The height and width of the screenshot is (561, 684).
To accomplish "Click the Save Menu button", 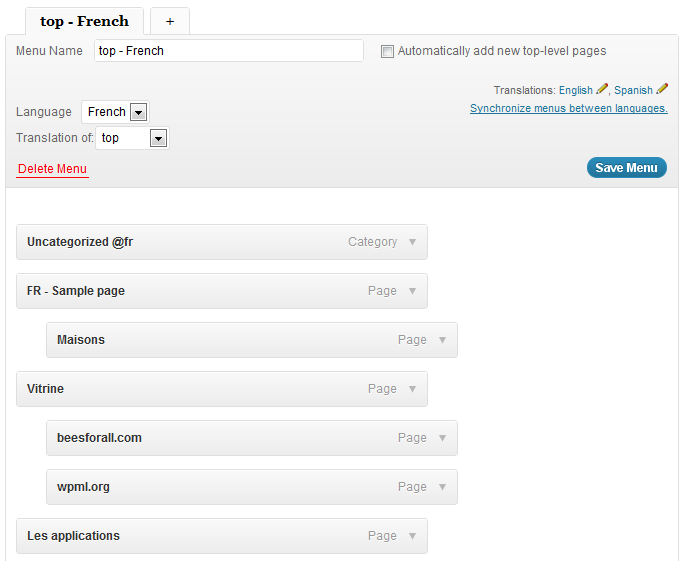I will point(626,168).
